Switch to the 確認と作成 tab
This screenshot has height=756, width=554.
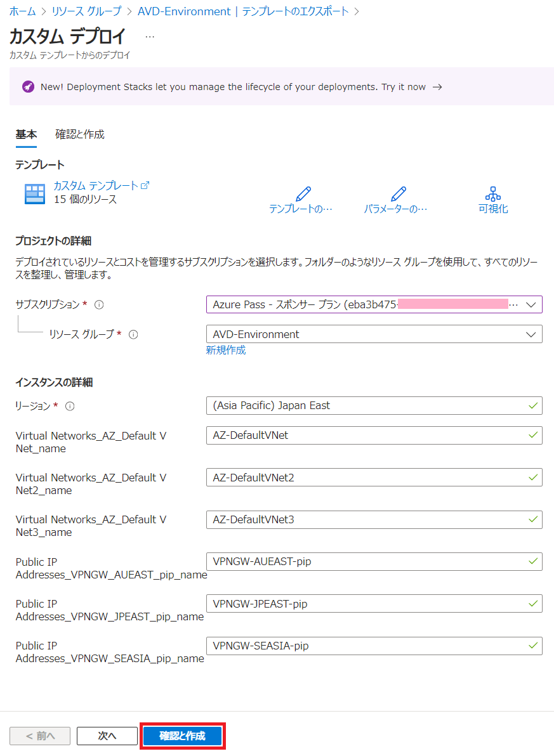pos(79,134)
